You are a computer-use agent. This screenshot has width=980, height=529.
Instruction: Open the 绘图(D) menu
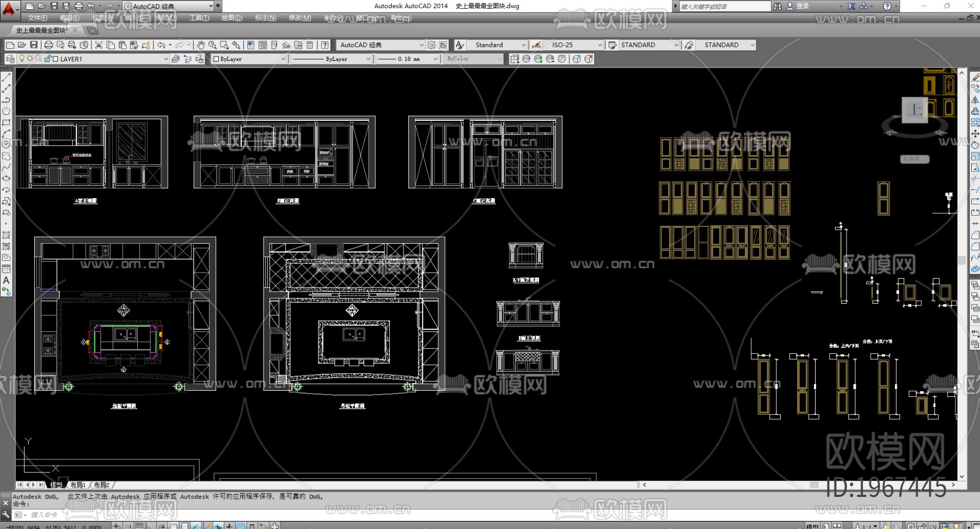(232, 18)
